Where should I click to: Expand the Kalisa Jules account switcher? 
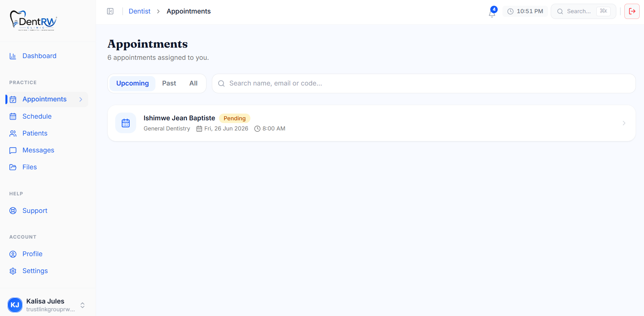(x=82, y=305)
